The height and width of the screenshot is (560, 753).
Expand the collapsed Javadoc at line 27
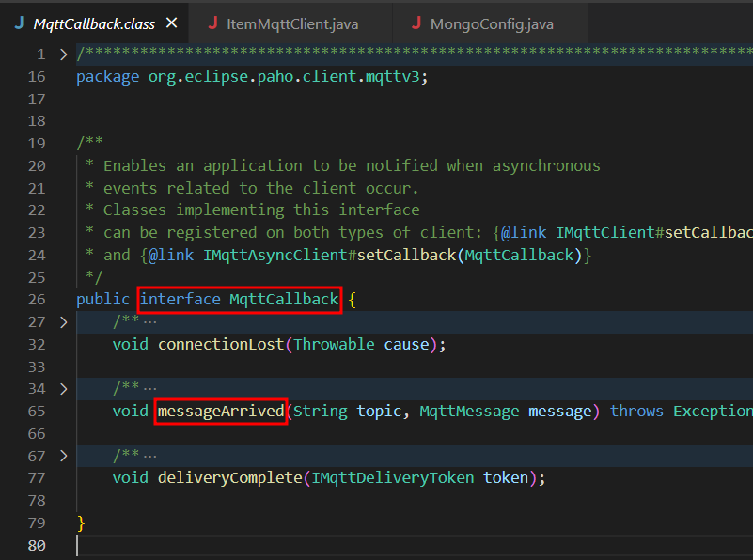(63, 321)
